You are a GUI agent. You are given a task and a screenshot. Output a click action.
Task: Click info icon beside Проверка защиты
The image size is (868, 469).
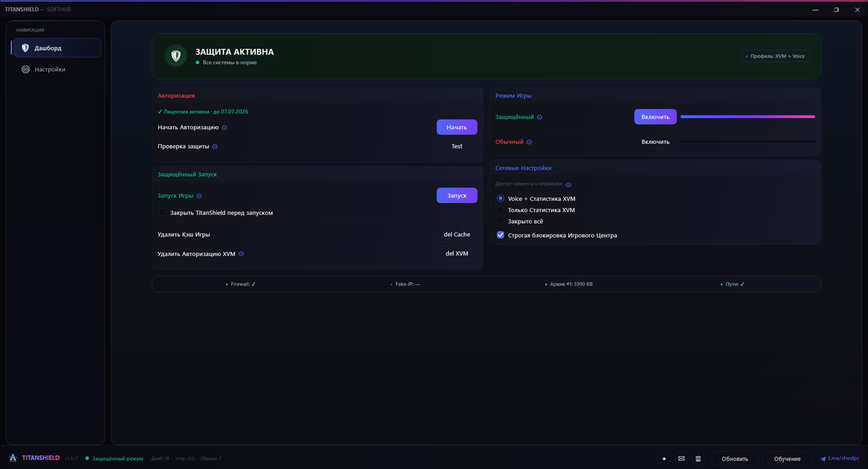(x=215, y=147)
